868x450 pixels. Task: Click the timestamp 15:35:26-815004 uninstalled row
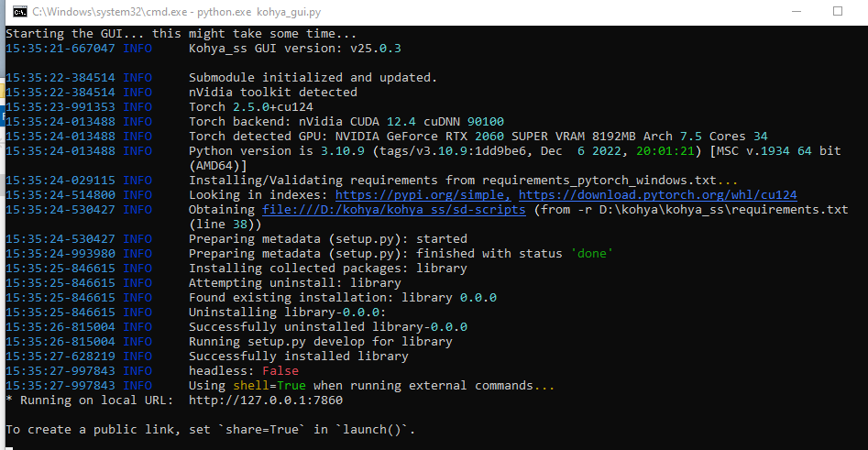click(60, 327)
